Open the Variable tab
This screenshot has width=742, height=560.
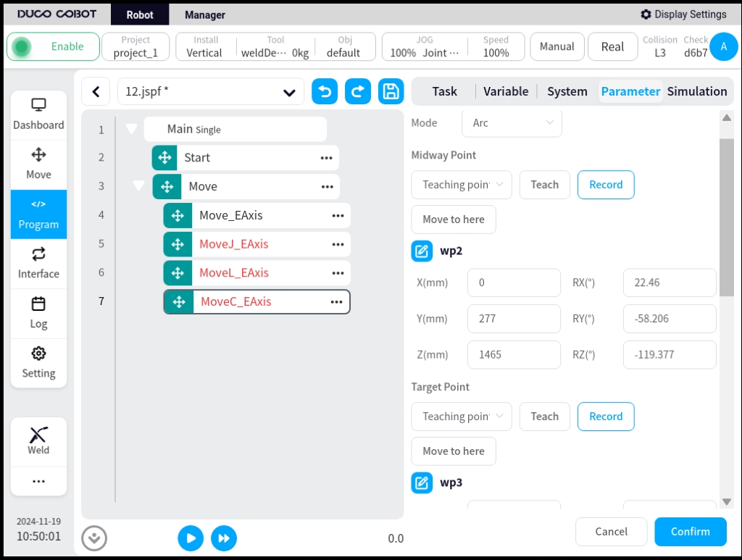(x=506, y=91)
